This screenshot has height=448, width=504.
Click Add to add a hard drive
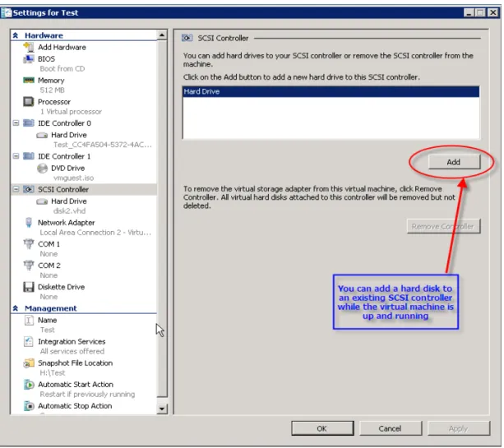(x=454, y=162)
